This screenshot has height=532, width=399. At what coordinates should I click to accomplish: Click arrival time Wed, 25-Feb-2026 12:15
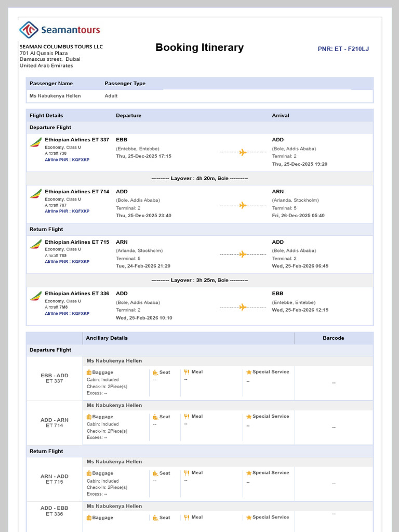pyautogui.click(x=300, y=310)
